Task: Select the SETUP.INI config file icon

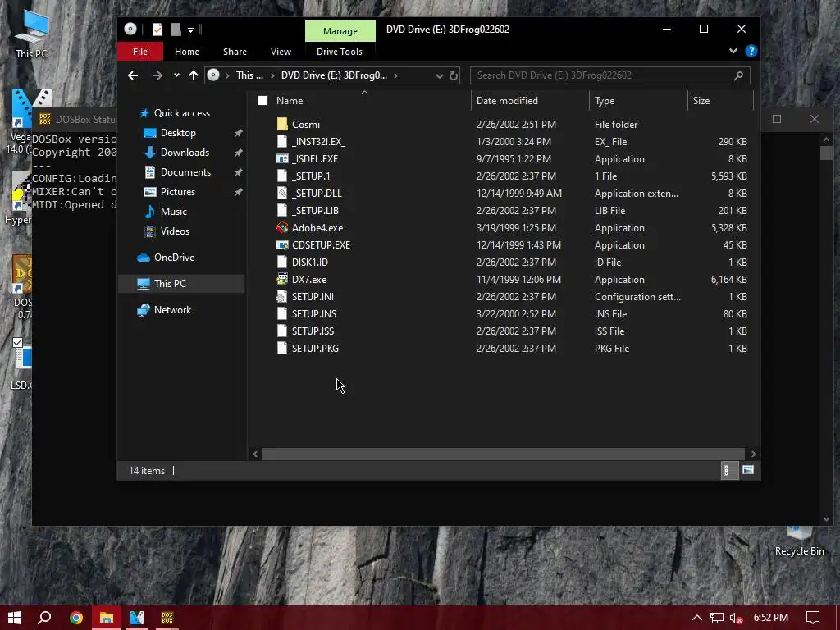Action: click(282, 296)
